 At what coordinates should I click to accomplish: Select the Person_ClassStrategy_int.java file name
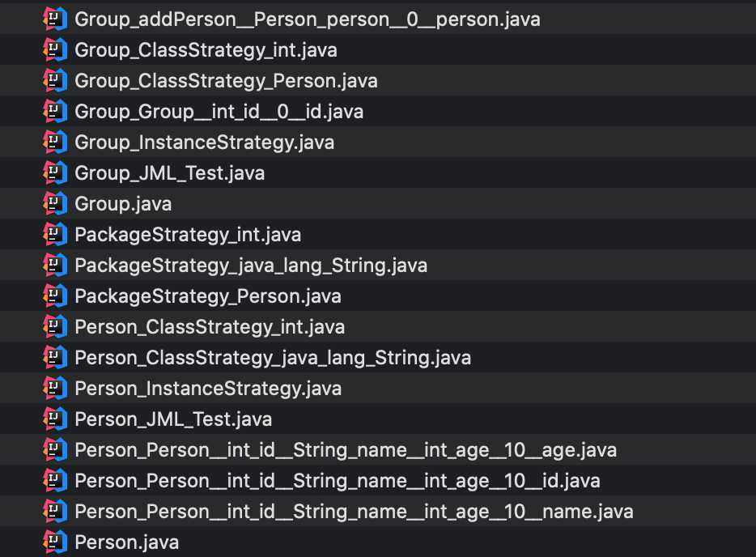210,326
